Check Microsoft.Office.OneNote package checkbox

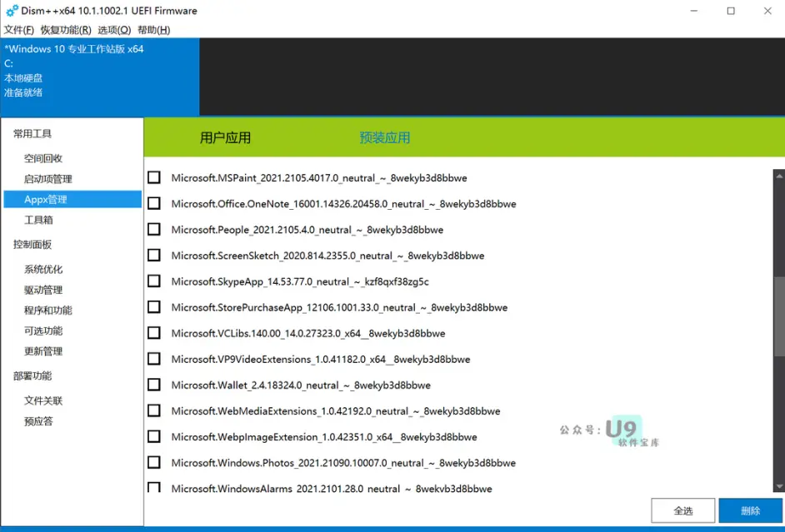tap(154, 203)
